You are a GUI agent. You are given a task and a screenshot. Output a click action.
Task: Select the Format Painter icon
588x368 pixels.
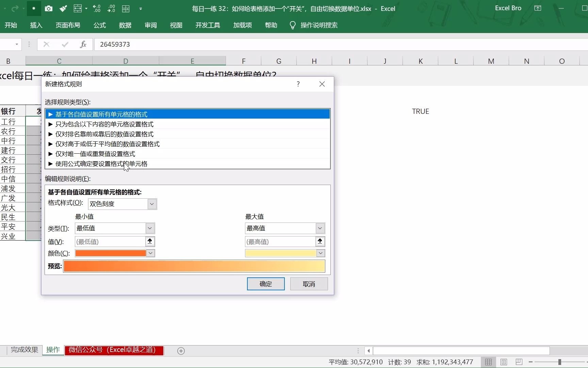coord(63,9)
